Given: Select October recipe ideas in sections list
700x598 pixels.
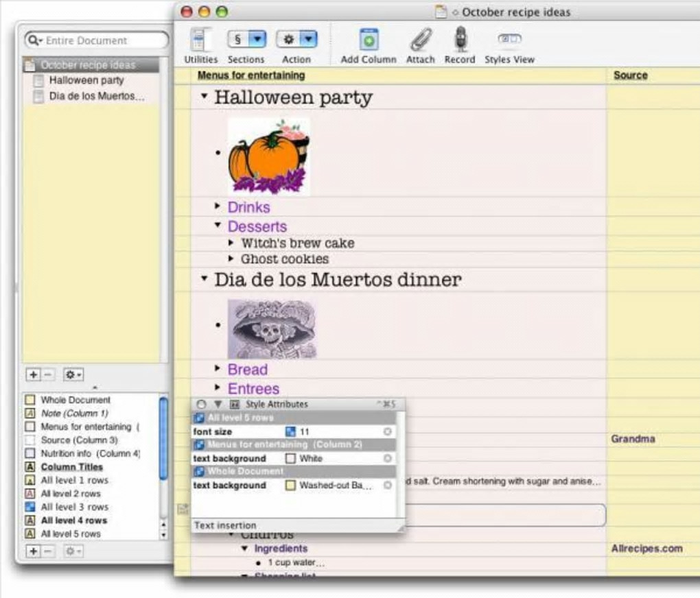Looking at the screenshot, I should pos(91,65).
